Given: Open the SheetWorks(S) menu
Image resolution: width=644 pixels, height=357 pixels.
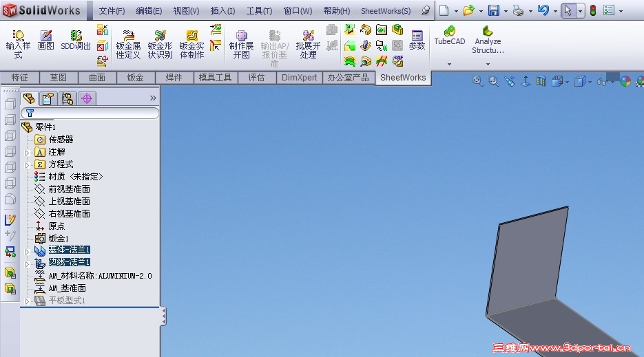Looking at the screenshot, I should (x=386, y=11).
